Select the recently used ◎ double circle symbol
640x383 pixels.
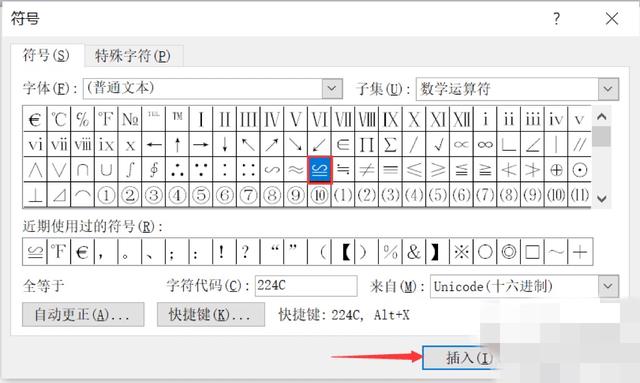[509, 252]
